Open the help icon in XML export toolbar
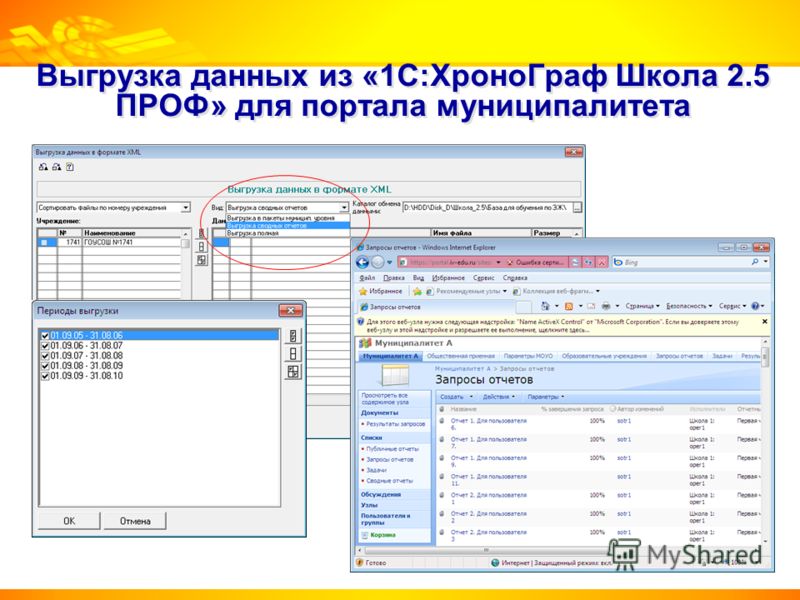The height and width of the screenshot is (600, 800). (x=70, y=167)
